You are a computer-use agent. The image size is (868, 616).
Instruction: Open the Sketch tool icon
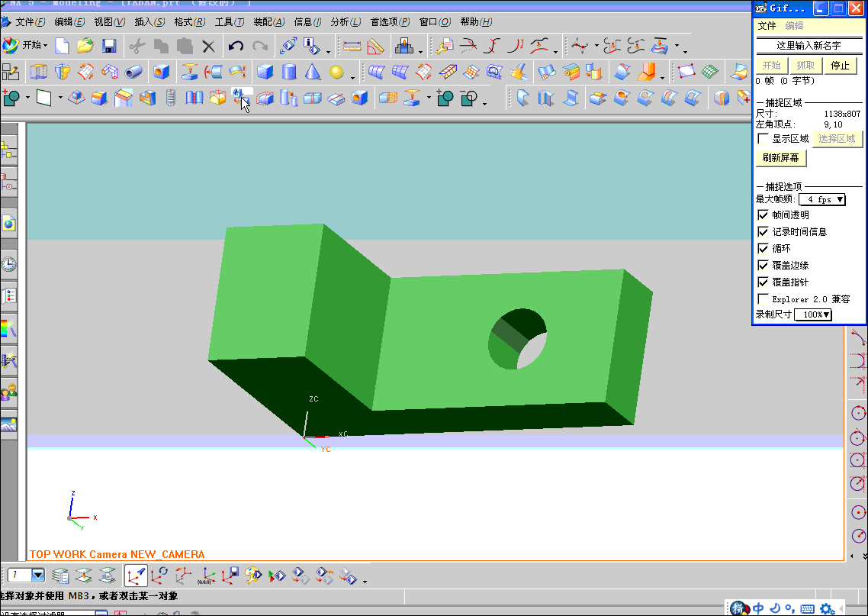11,72
